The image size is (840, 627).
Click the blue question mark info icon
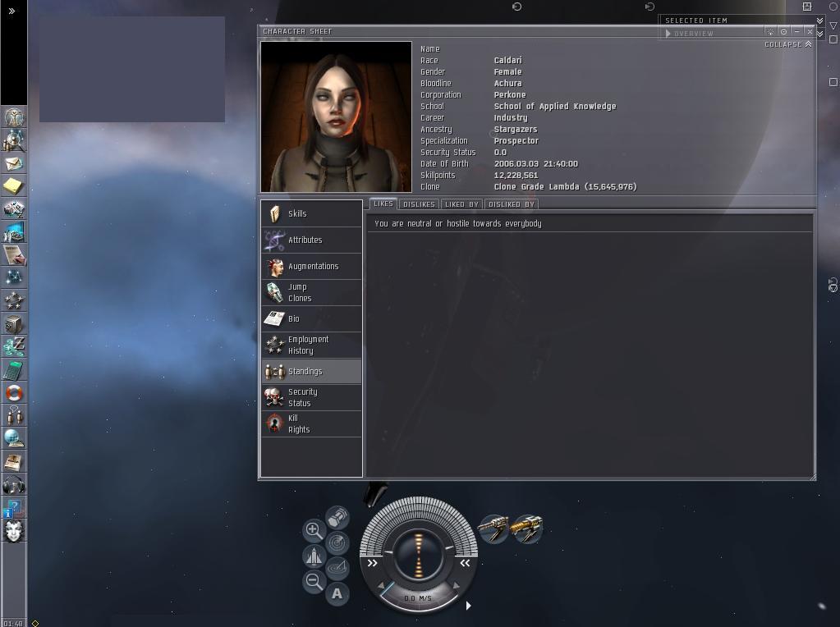click(x=14, y=508)
